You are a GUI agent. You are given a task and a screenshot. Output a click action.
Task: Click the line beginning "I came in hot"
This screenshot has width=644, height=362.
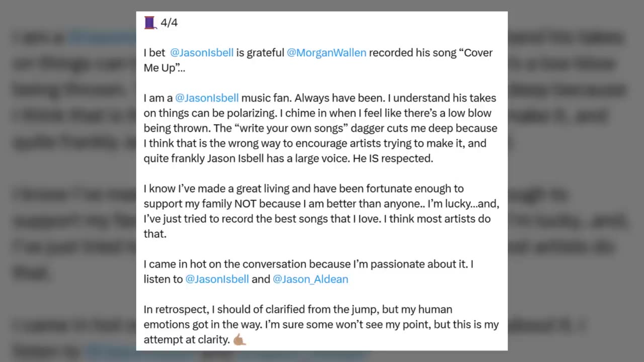(x=308, y=264)
